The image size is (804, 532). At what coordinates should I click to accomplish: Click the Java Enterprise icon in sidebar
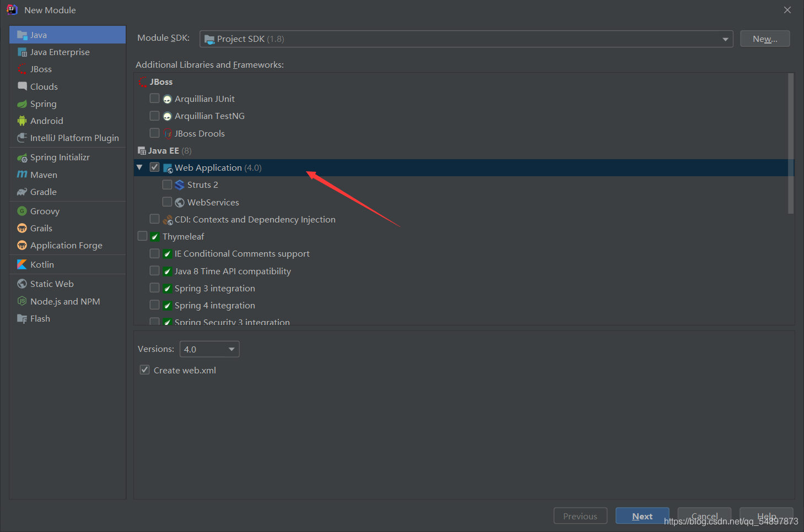[22, 52]
